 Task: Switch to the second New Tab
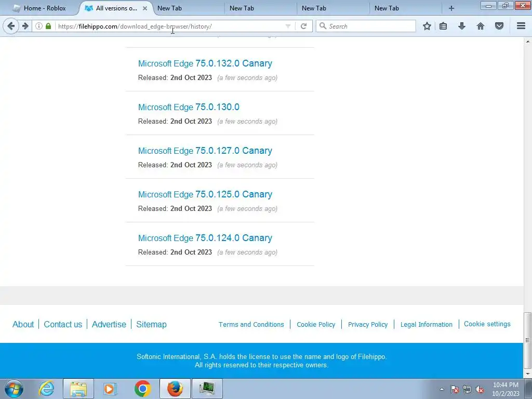click(x=260, y=8)
